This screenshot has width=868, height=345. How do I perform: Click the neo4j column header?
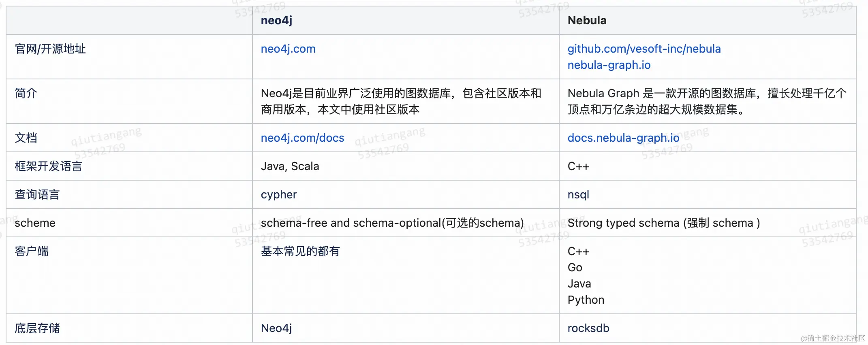pyautogui.click(x=276, y=21)
